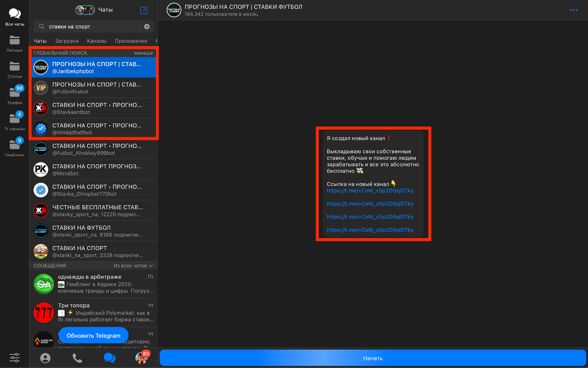Click the 777 avatar of Три топора
Image resolution: width=588 pixels, height=368 pixels.
(x=44, y=312)
